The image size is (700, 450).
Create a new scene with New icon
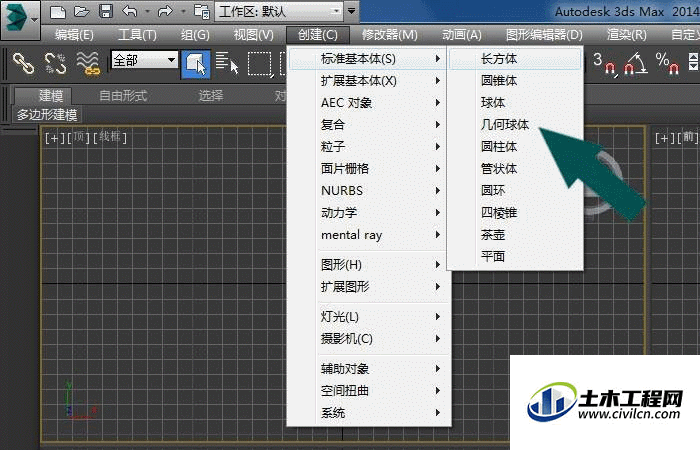(x=58, y=11)
